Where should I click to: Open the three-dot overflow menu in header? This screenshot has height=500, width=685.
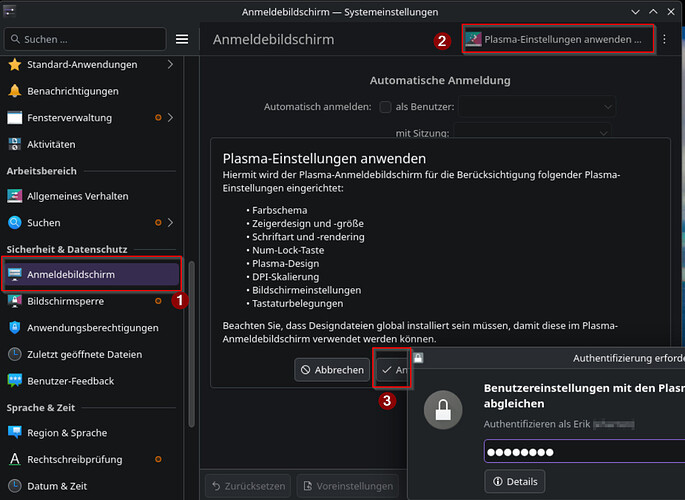[664, 39]
